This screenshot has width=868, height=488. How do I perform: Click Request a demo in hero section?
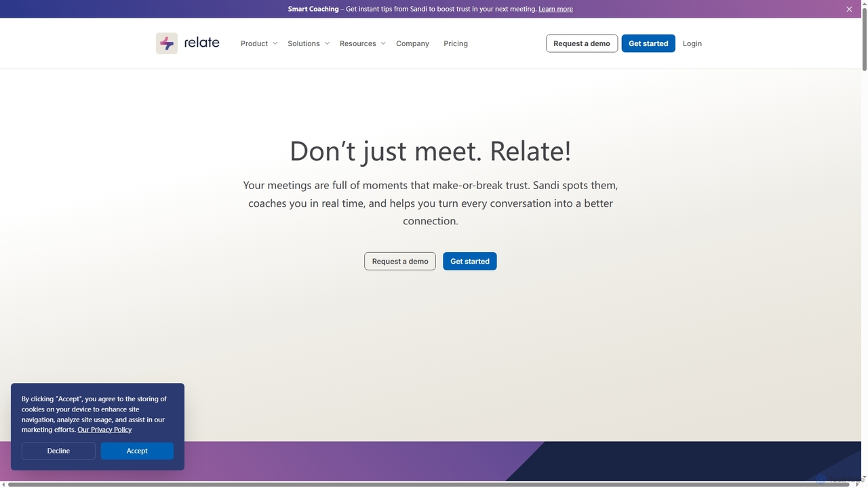(400, 261)
